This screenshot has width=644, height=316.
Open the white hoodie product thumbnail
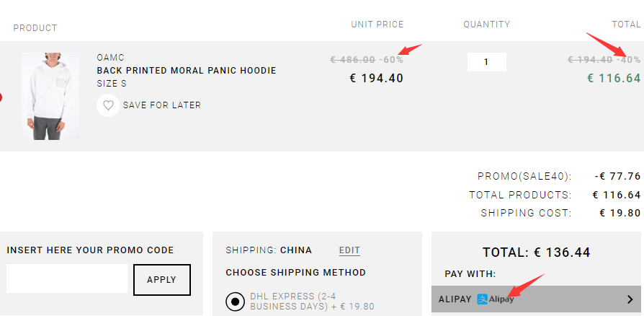point(50,96)
